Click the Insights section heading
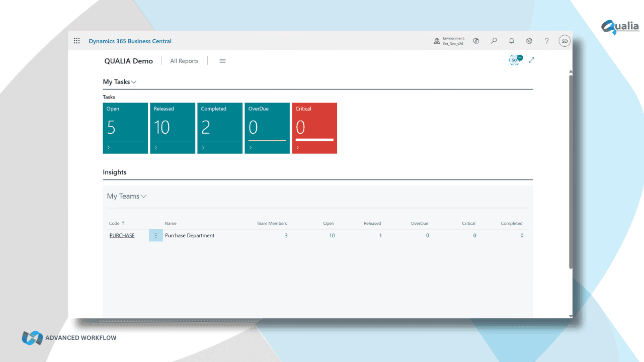 tap(115, 172)
